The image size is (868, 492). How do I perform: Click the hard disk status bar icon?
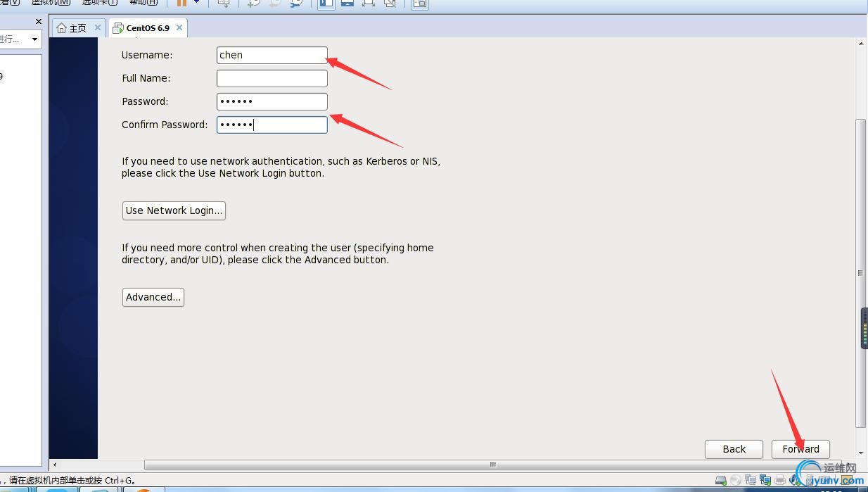coord(721,481)
